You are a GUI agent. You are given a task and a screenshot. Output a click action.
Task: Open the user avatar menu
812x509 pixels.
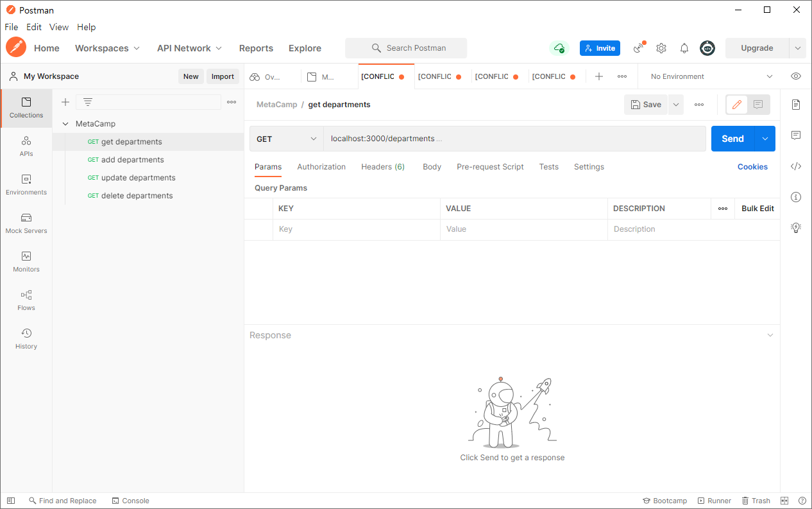pos(707,48)
